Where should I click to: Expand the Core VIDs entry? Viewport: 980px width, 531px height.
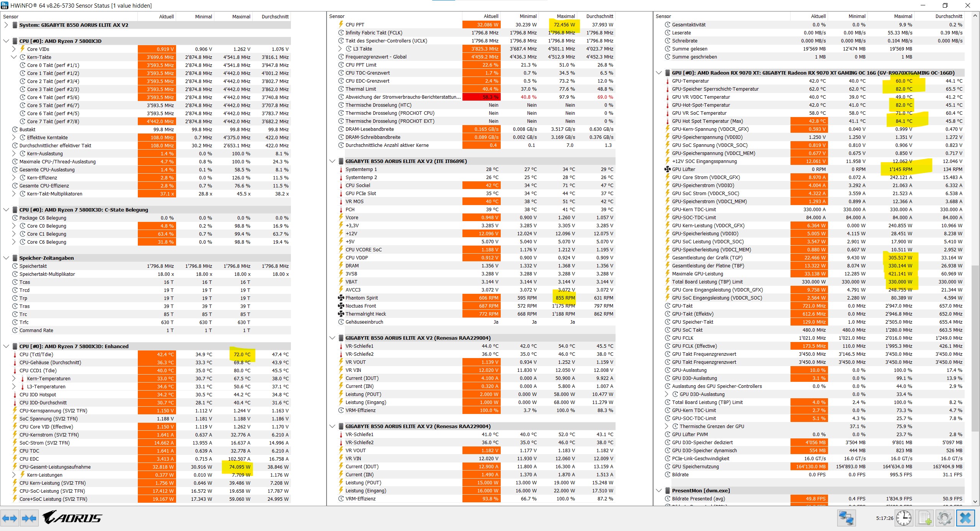(14, 49)
